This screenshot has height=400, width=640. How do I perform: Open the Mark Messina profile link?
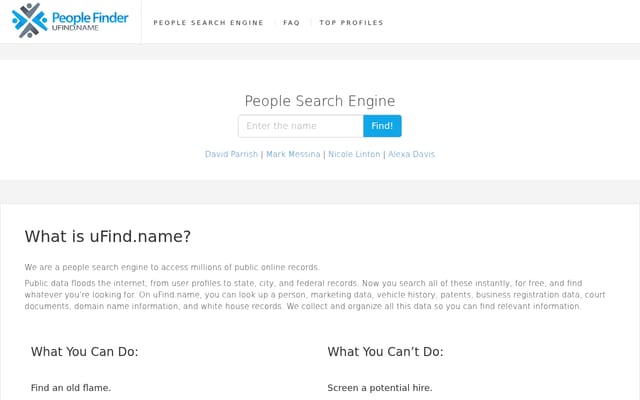pyautogui.click(x=293, y=154)
